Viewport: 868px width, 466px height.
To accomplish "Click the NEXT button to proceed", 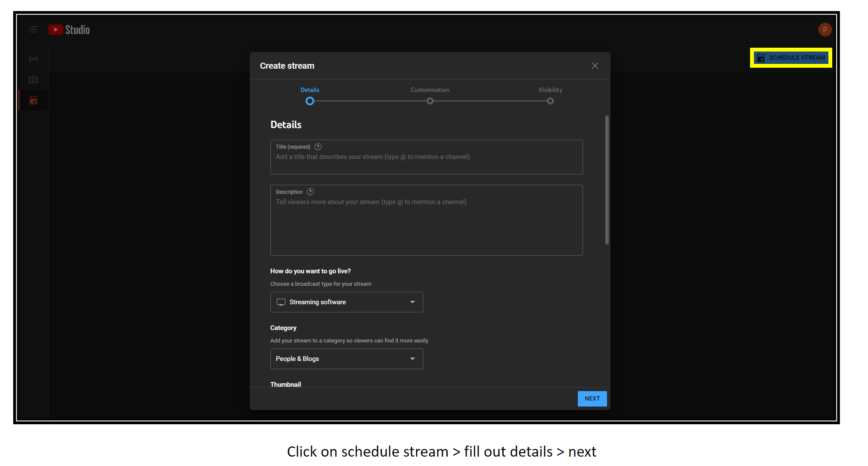I will coord(593,398).
